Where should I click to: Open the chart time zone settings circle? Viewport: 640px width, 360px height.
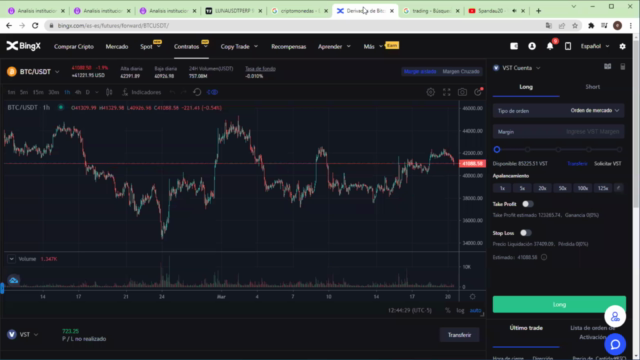(x=472, y=297)
